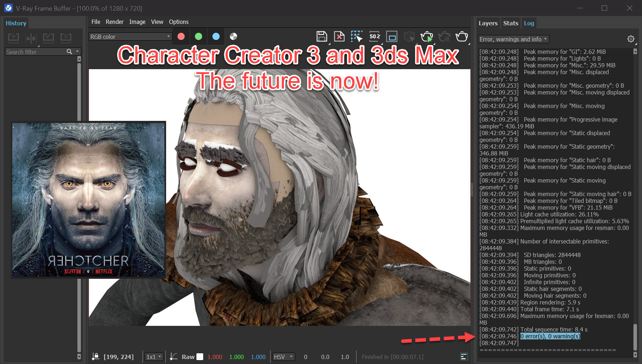Click the Stats tab
This screenshot has width=642, height=364.
pos(510,23)
